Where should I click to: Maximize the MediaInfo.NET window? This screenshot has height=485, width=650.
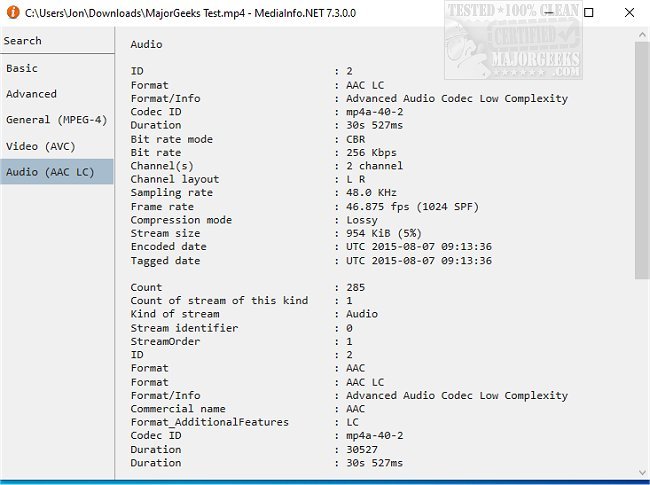(x=589, y=13)
